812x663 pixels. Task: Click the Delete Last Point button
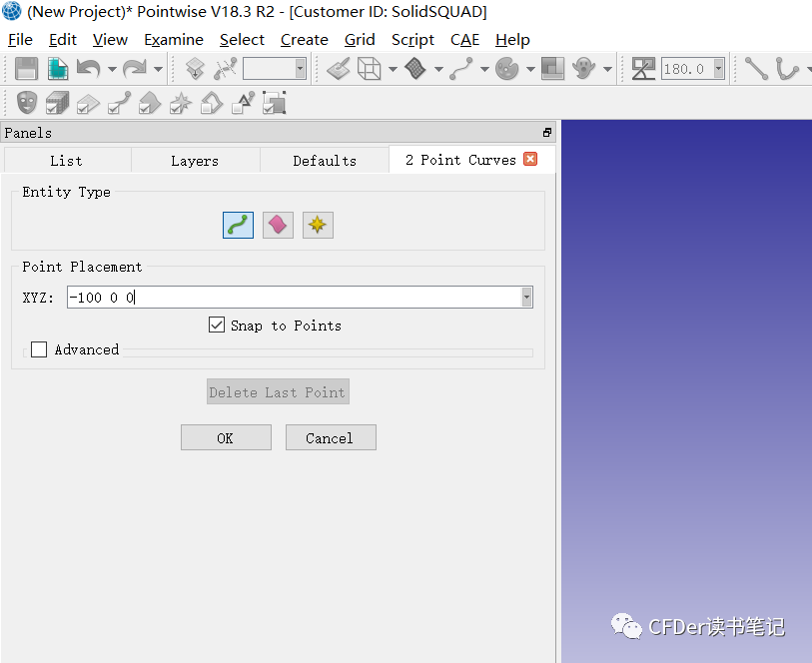point(278,391)
